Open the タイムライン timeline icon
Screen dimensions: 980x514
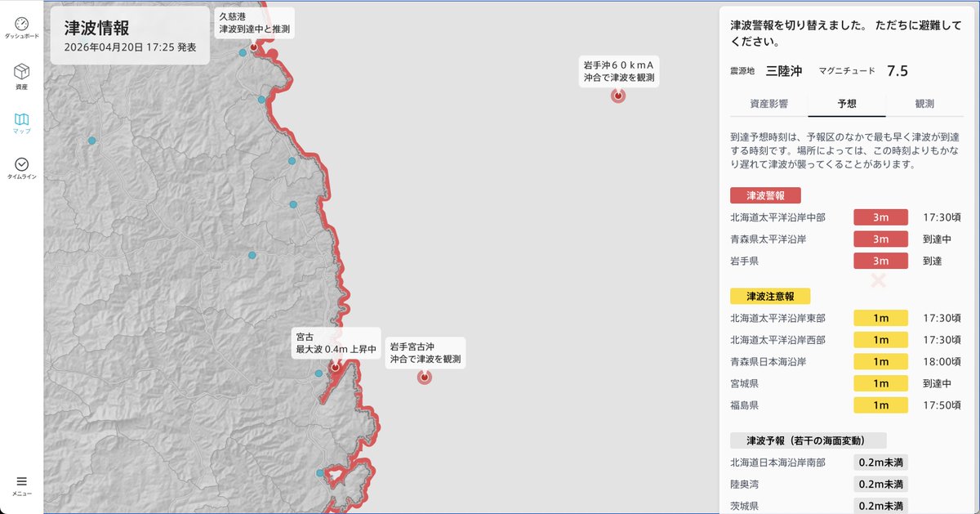click(21, 164)
